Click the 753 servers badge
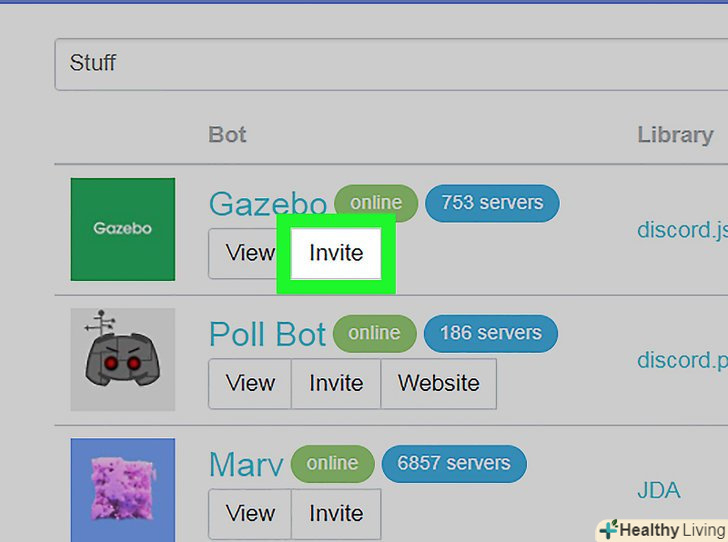The width and height of the screenshot is (728, 542). 492,203
